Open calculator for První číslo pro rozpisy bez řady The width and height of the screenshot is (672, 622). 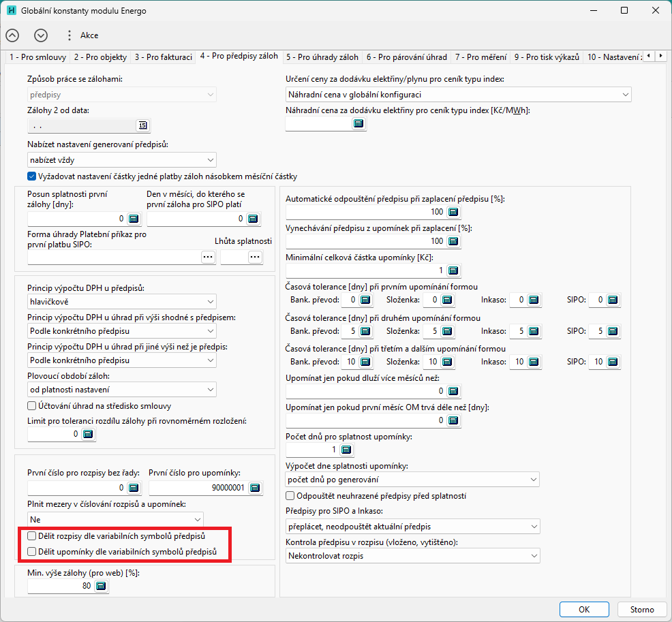pos(134,488)
